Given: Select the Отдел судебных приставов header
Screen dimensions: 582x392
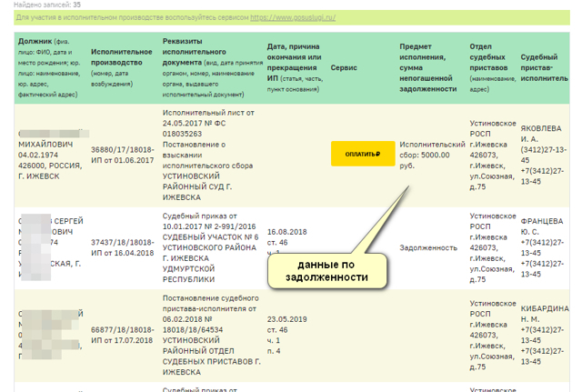Looking at the screenshot, I should pyautogui.click(x=492, y=65).
